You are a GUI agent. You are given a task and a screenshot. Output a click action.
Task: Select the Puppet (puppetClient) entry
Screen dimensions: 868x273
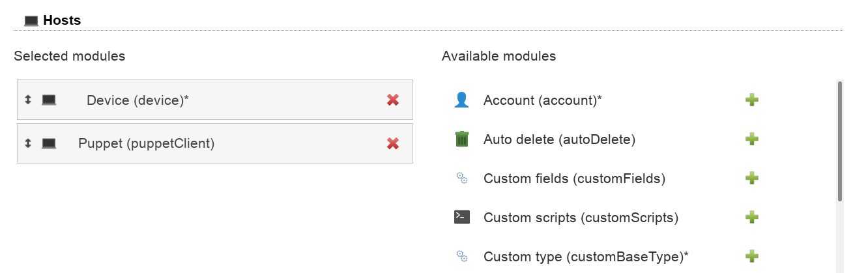tap(146, 143)
